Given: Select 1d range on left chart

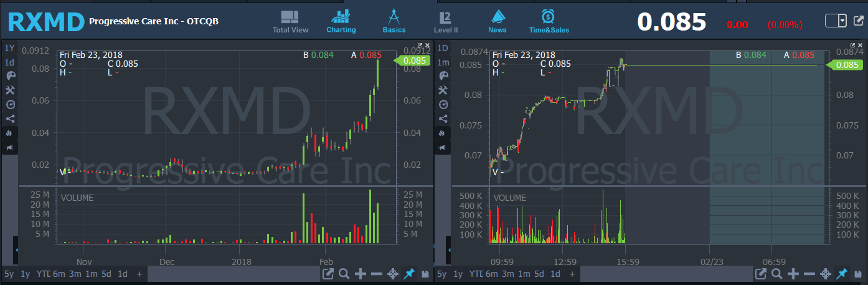Looking at the screenshot, I should point(123,274).
